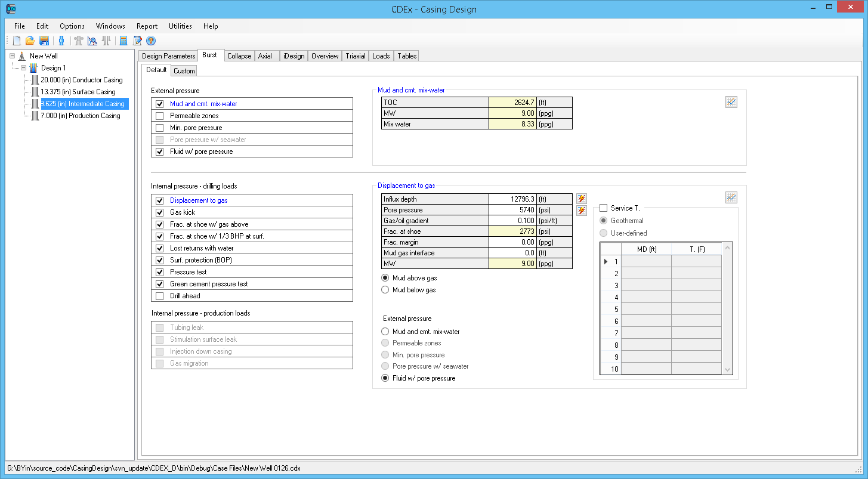The height and width of the screenshot is (479, 868).
Task: Enable the Permeable zones checkbox
Action: (159, 116)
